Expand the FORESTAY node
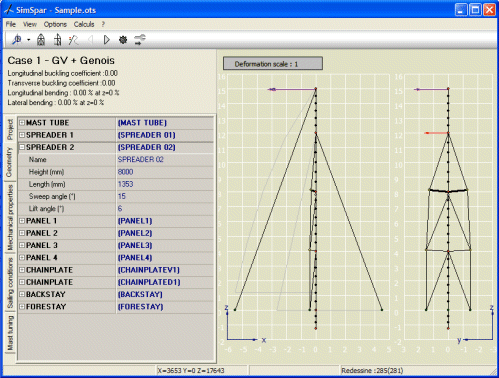The height and width of the screenshot is (378, 499). pos(22,307)
